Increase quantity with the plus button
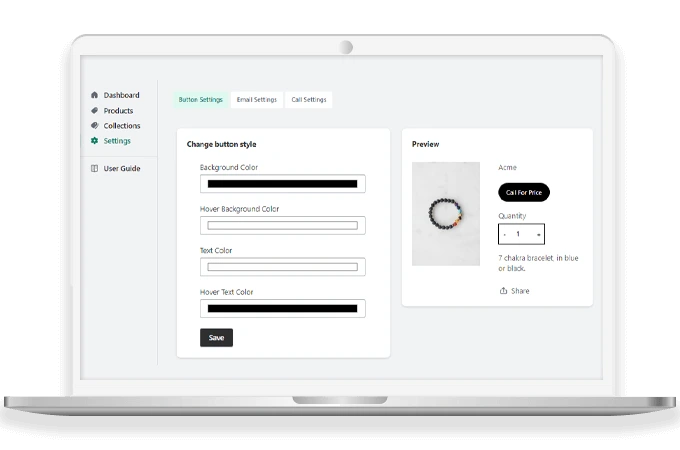 tap(538, 235)
